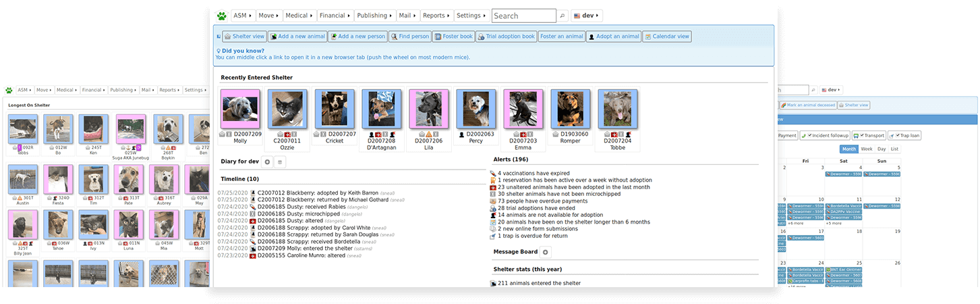Toggle the Payment filter in right calendar window
980x304 pixels.
coord(787,135)
